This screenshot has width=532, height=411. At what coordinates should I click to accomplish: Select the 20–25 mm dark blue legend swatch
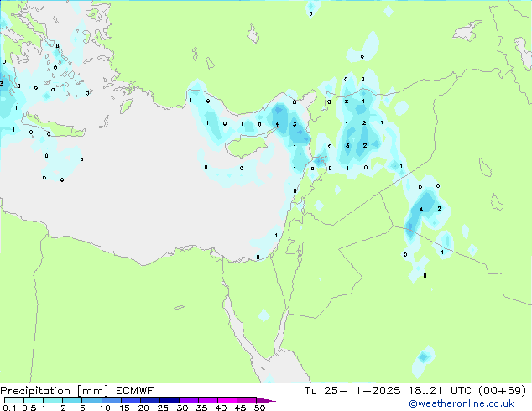pyautogui.click(x=150, y=400)
